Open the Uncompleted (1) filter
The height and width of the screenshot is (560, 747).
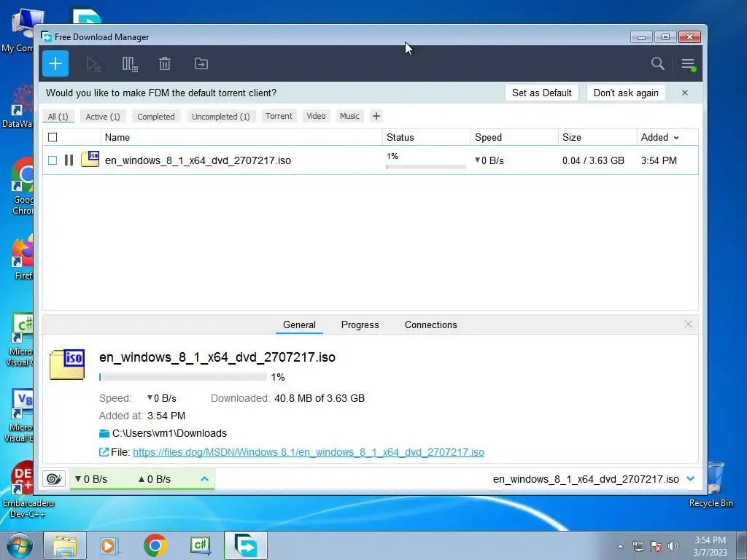coord(220,116)
